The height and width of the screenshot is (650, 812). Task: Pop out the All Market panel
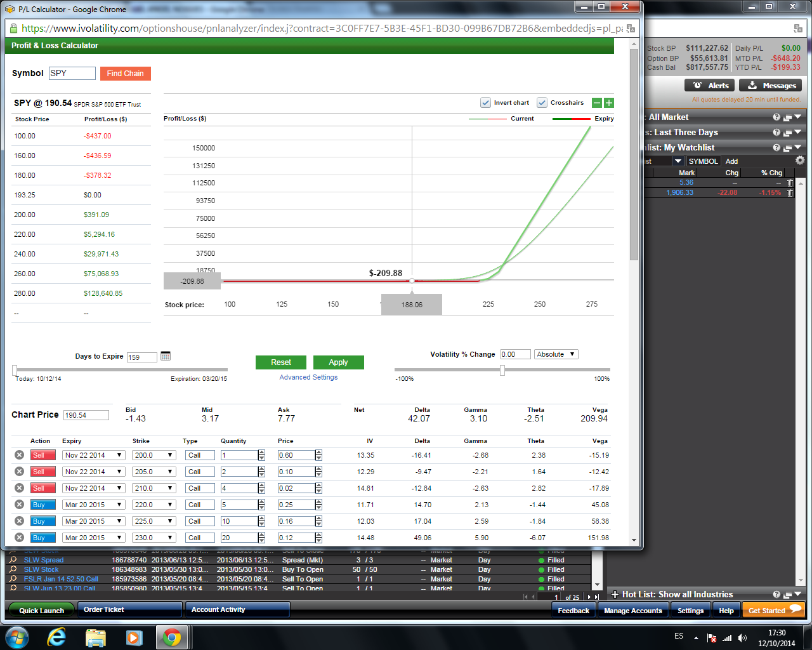(787, 117)
